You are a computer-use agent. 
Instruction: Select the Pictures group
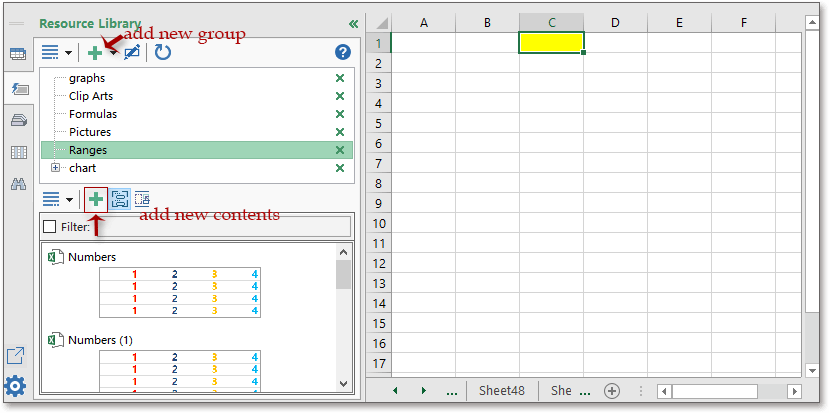pyautogui.click(x=90, y=132)
